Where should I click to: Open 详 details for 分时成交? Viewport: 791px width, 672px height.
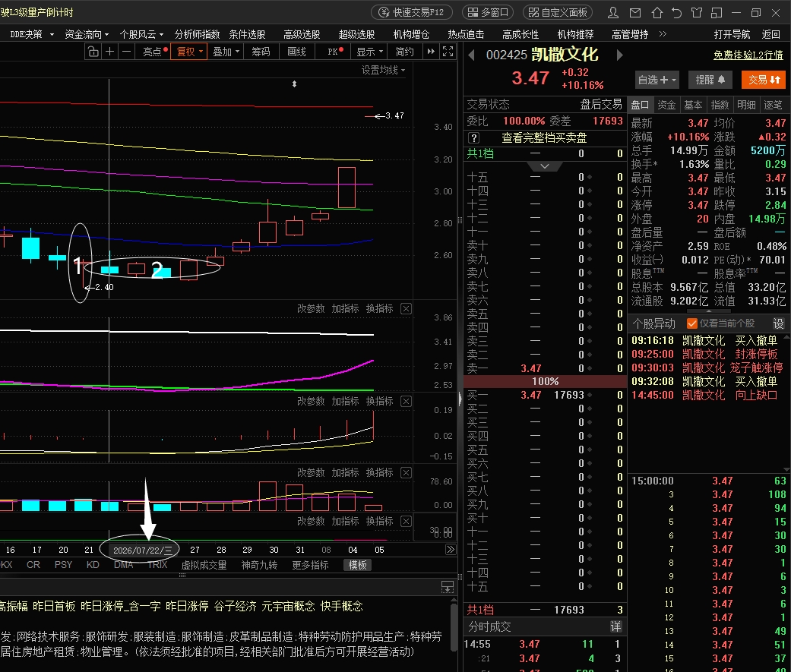[616, 626]
